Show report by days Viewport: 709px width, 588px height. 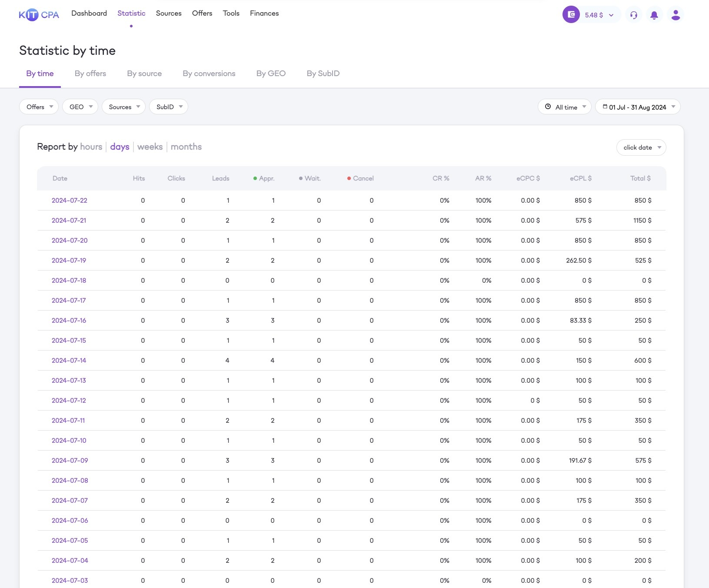pos(120,147)
